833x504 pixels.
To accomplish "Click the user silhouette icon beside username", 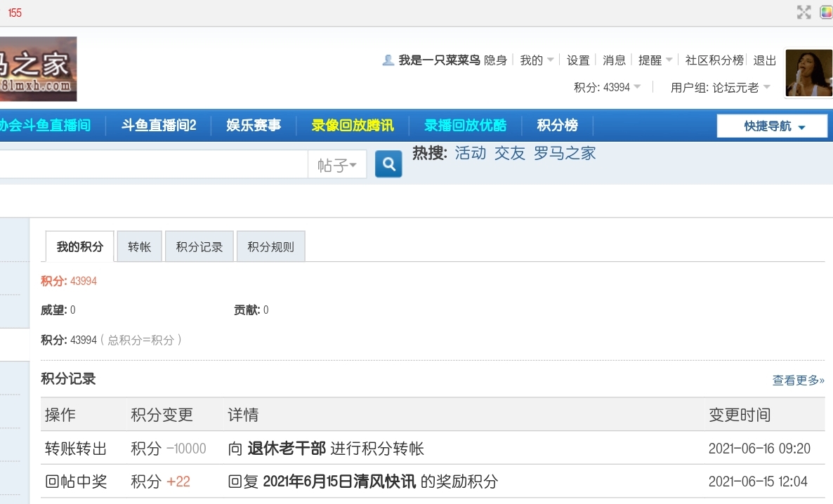I will pos(388,60).
